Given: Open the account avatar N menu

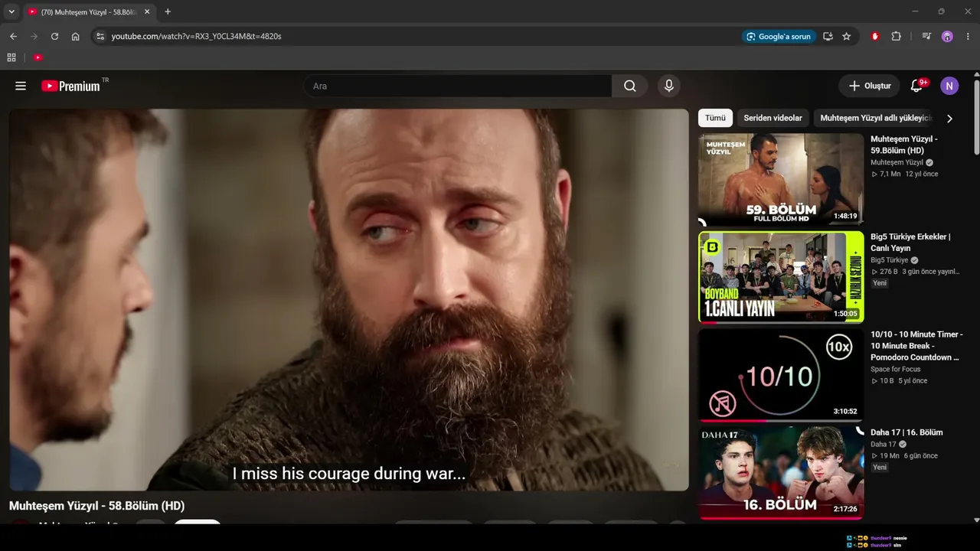Looking at the screenshot, I should coord(949,86).
